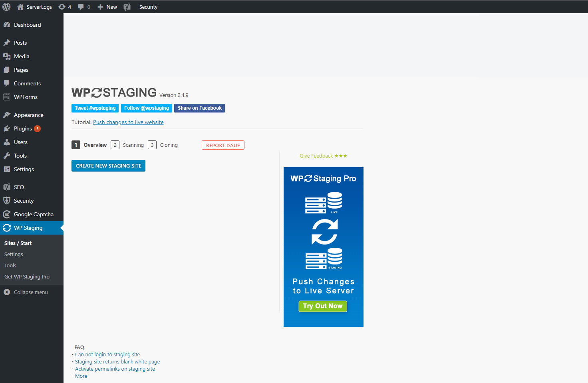The width and height of the screenshot is (588, 383).
Task: Open the Push changes to live website tutorial
Action: 128,122
